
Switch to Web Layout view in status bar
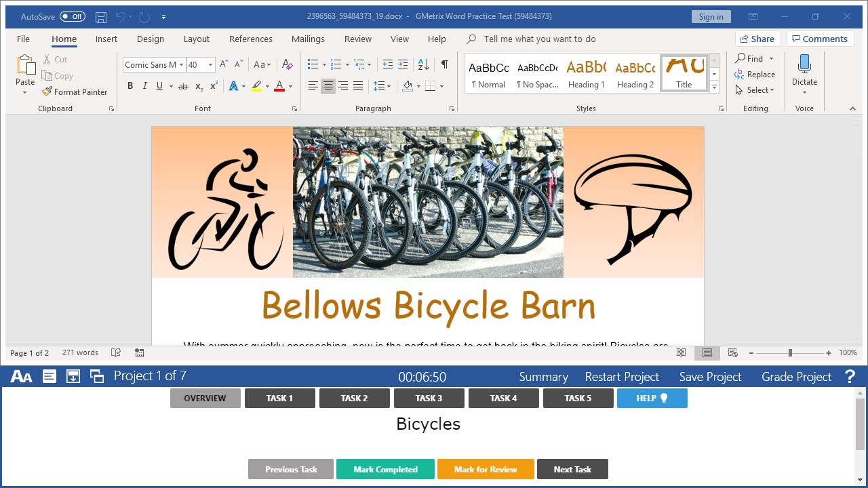[x=732, y=352]
